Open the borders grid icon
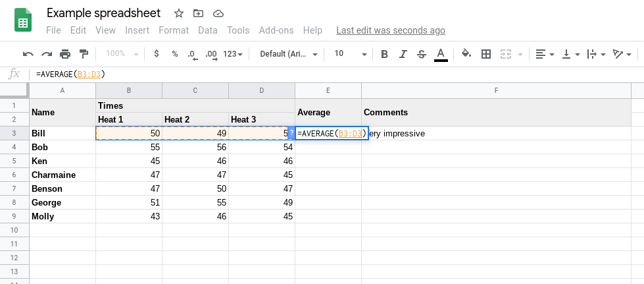The width and height of the screenshot is (644, 284). click(x=486, y=54)
